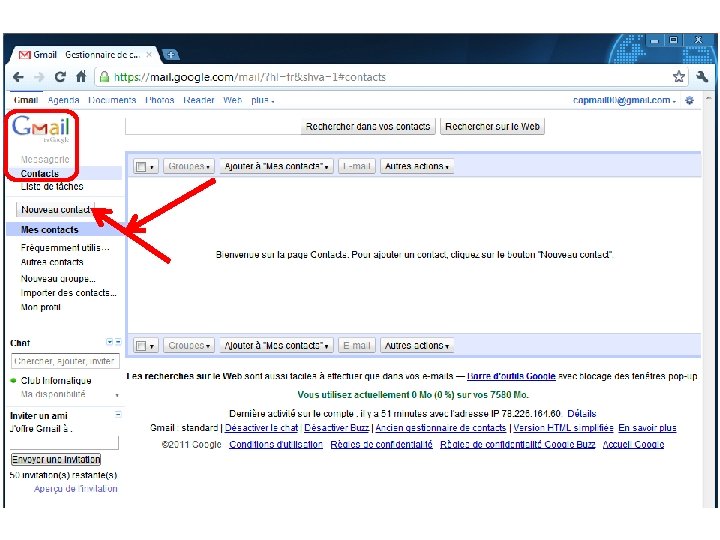
Task: Click the contacts search field
Action: [213, 126]
